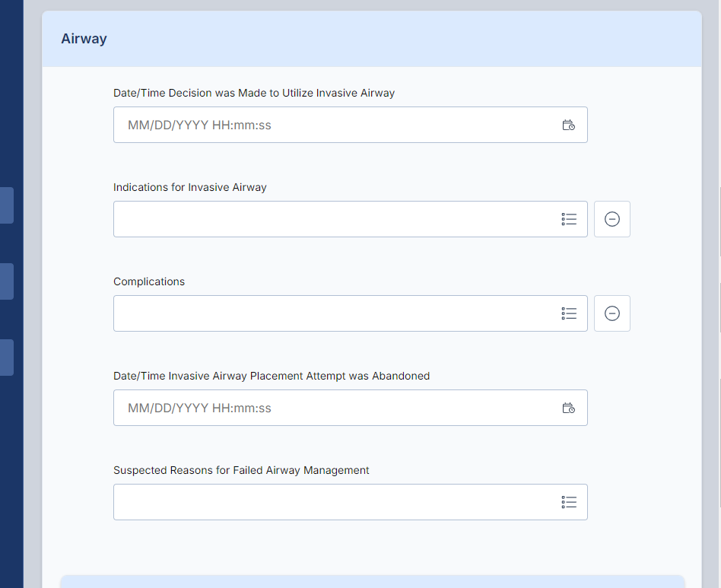Open list icon in Indications for Invasive Airway
Screen dimensions: 721x588
pyautogui.click(x=569, y=219)
